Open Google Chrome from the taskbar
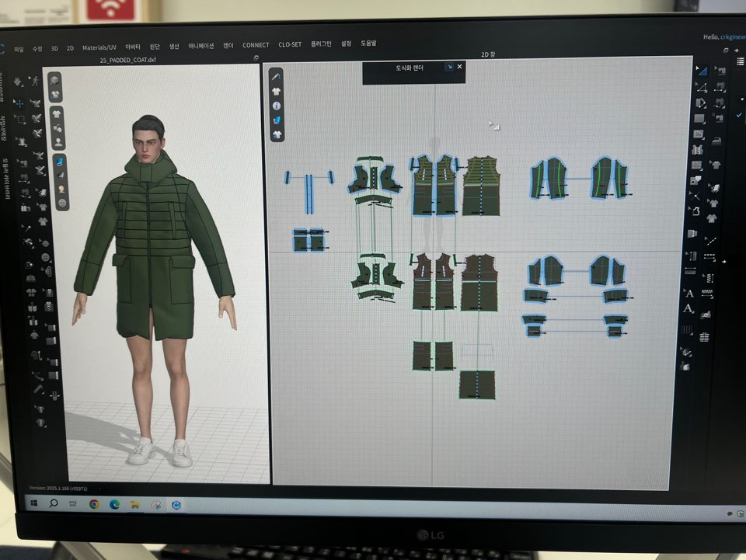Viewport: 746px width, 560px height. 94,504
